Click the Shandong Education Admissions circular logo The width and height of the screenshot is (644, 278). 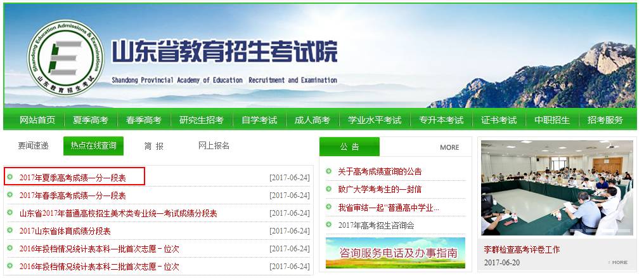(x=58, y=58)
